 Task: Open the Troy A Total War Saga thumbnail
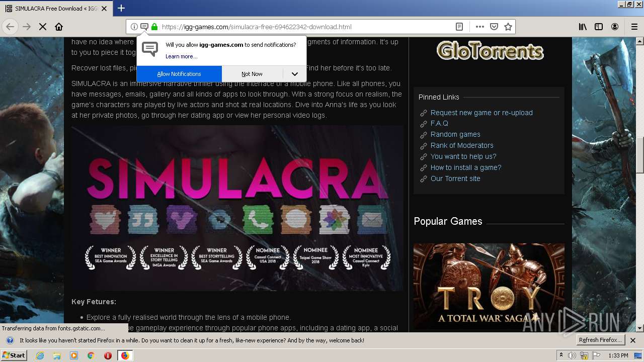point(489,286)
